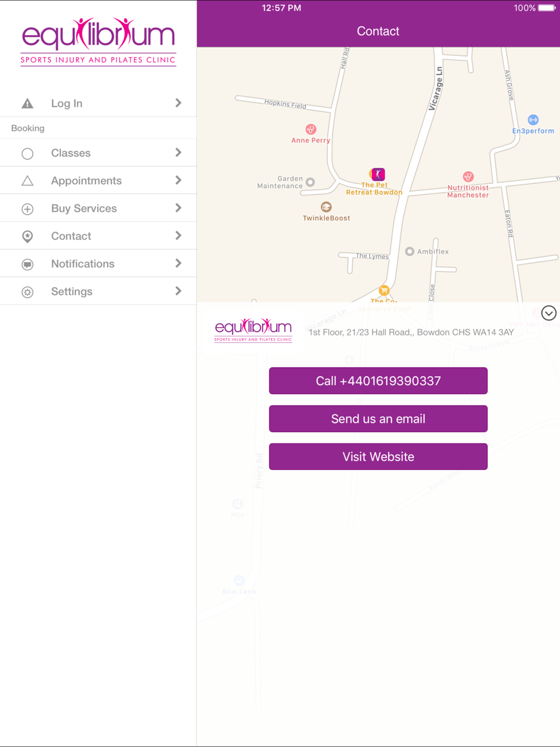
Task: Select the Settings menu item
Action: click(x=98, y=291)
